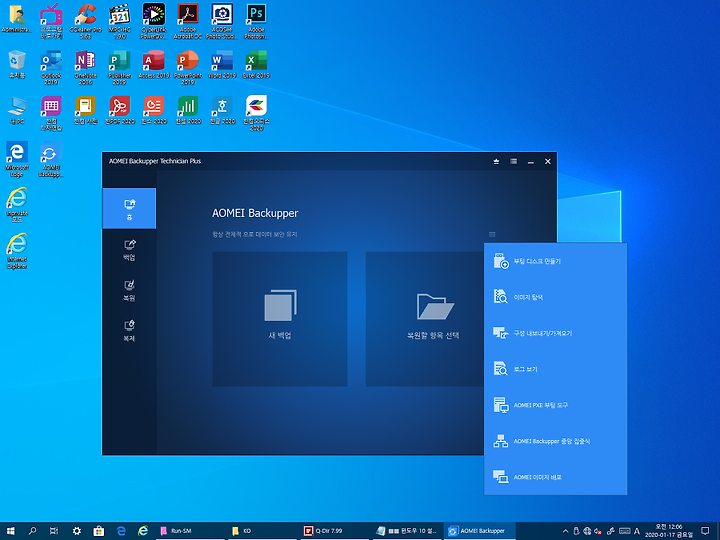
Task: Launch Publisher 2019 desktop shortcut
Action: pos(120,68)
